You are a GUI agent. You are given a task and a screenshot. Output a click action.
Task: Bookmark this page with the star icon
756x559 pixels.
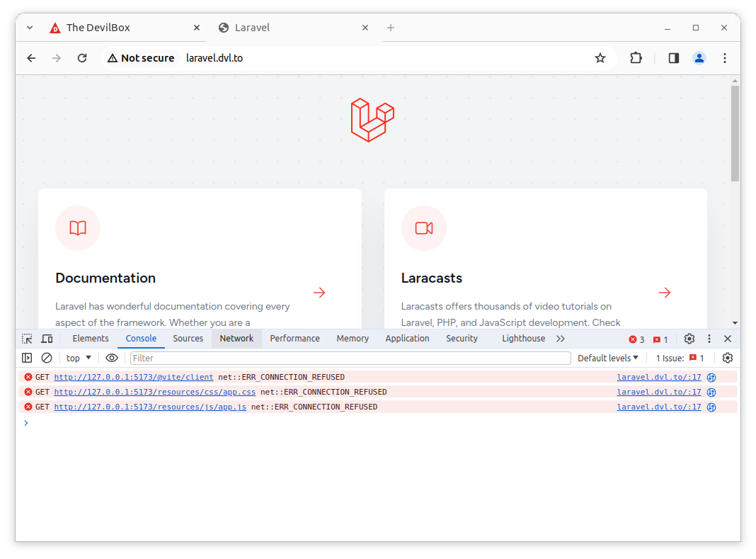(x=600, y=58)
